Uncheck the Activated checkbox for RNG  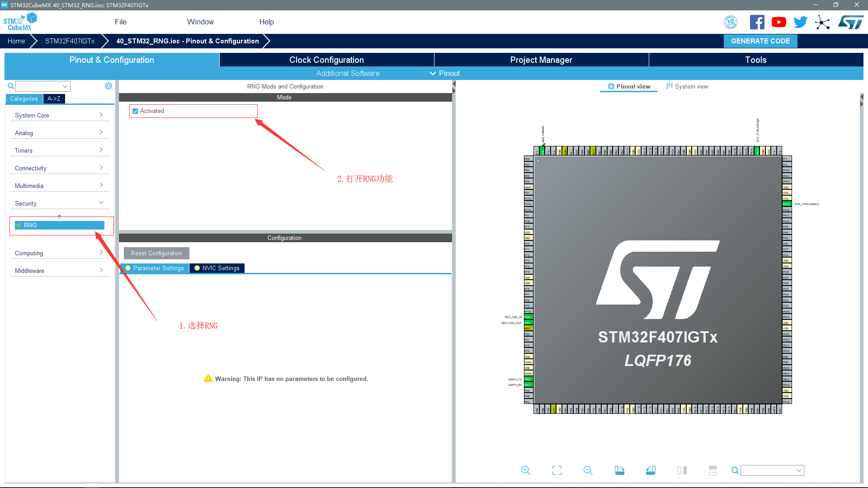click(x=135, y=111)
